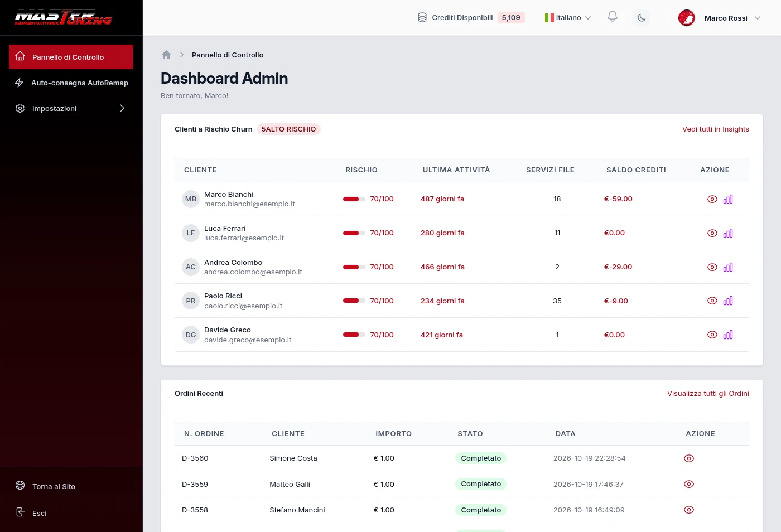Click Marco Rossi's profile avatar
The width and height of the screenshot is (781, 532).
tap(687, 18)
